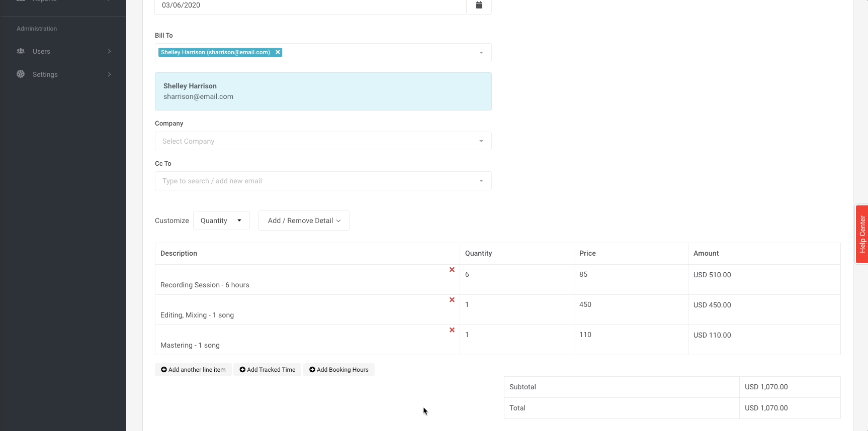
Task: Delete the Editing, Mixing line item
Action: (452, 300)
